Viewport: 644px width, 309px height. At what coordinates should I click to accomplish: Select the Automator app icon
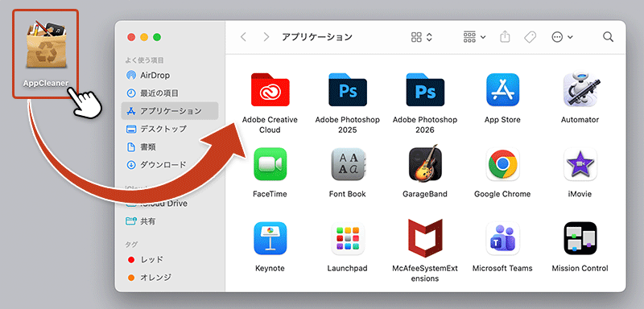[580, 90]
